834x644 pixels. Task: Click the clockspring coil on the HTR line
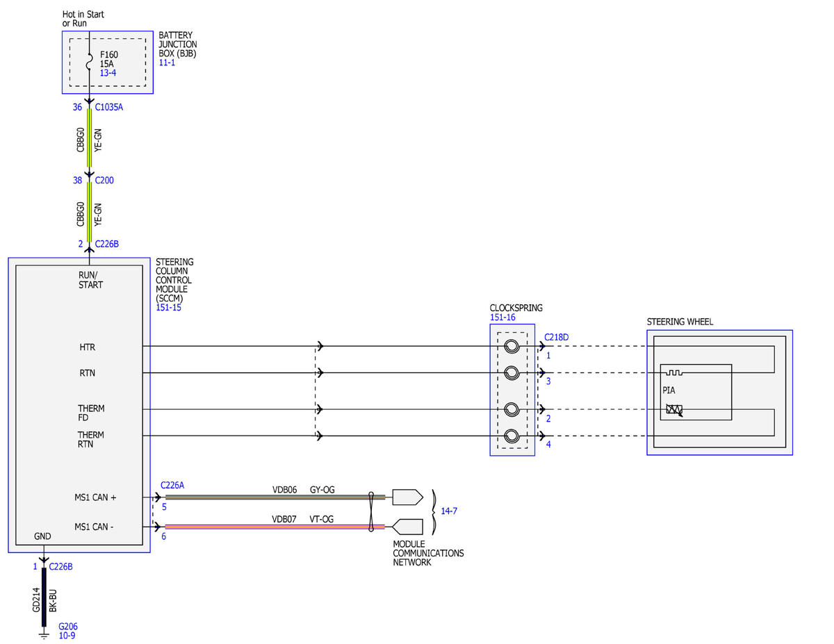coord(512,346)
